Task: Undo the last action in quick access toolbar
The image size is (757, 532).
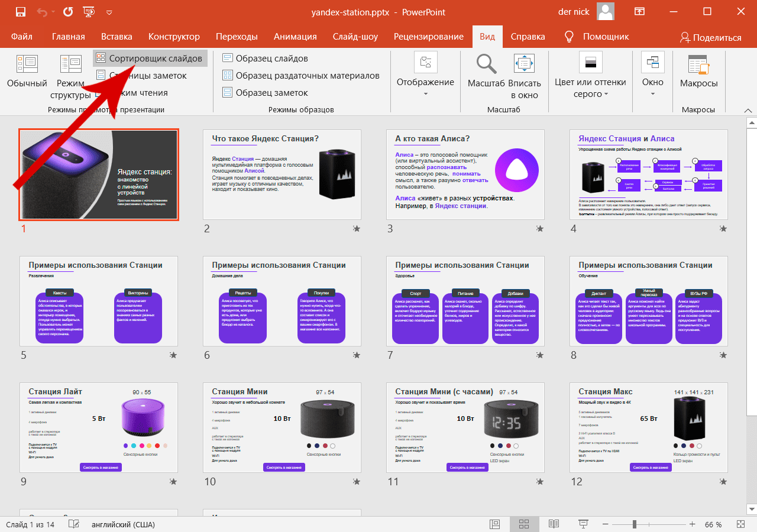Action: [42, 12]
